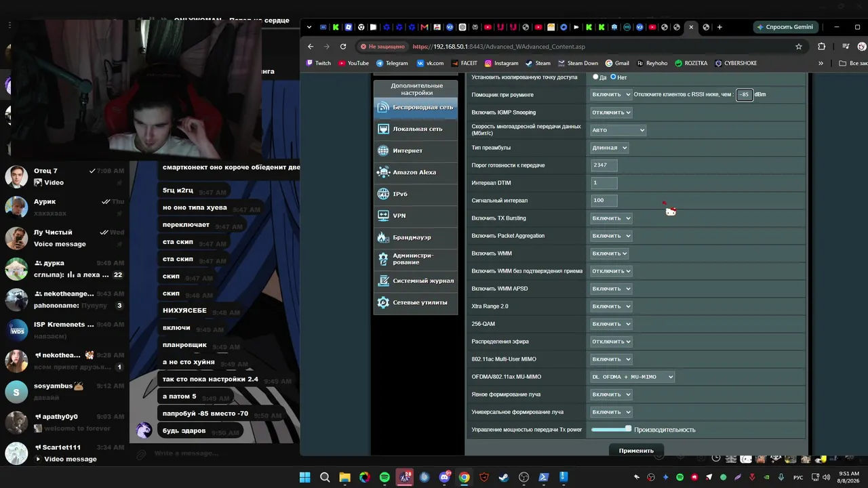Select 'Да' for isolated access point

point(595,77)
